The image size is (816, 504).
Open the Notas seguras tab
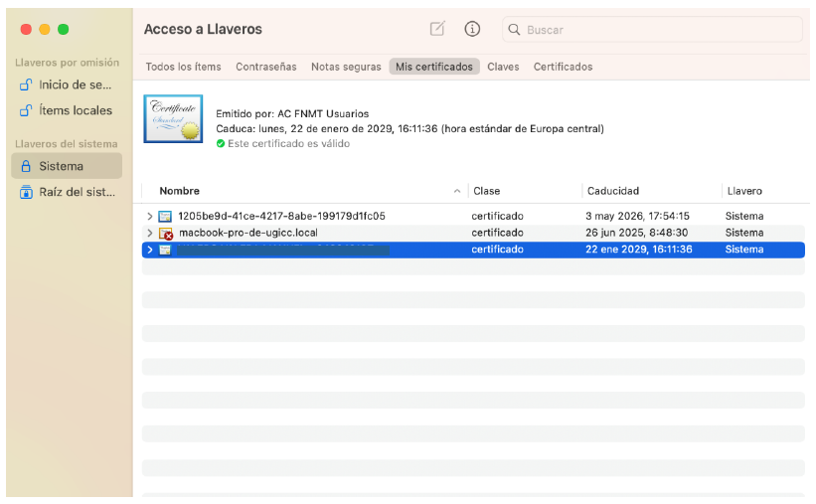[x=346, y=67]
